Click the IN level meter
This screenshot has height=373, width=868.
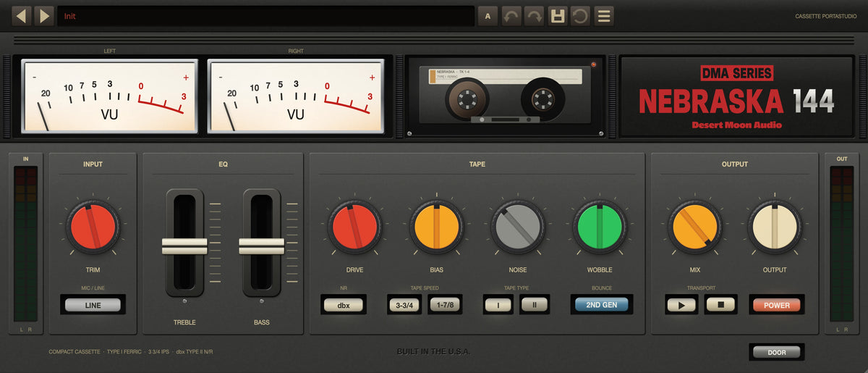coord(26,244)
